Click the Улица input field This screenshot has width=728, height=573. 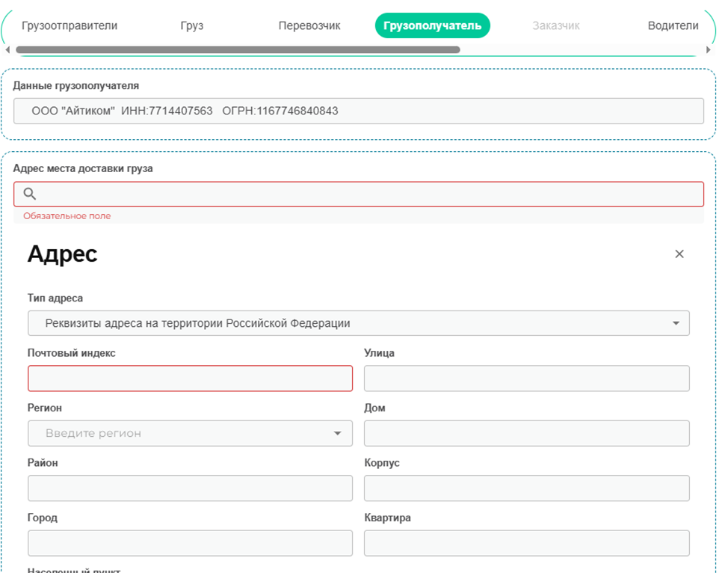pos(526,379)
